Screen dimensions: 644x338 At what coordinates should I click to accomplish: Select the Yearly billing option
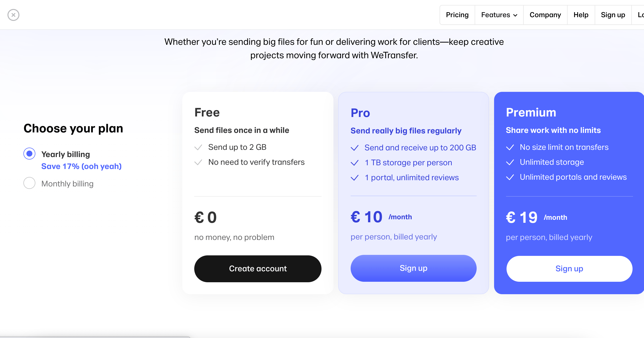29,153
